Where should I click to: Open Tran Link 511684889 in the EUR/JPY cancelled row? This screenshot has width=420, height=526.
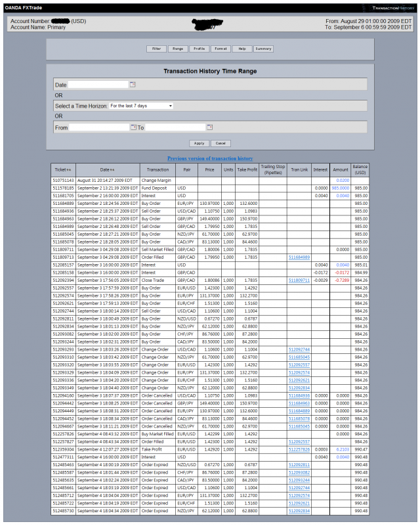click(x=299, y=411)
